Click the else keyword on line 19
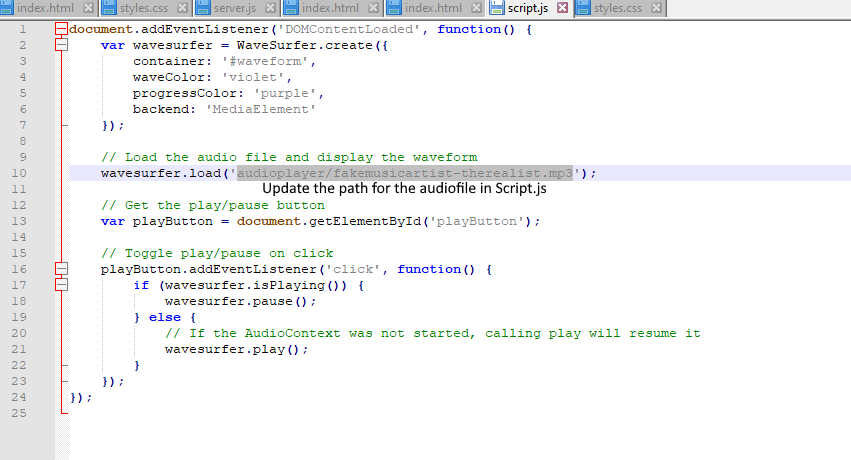 tap(165, 317)
